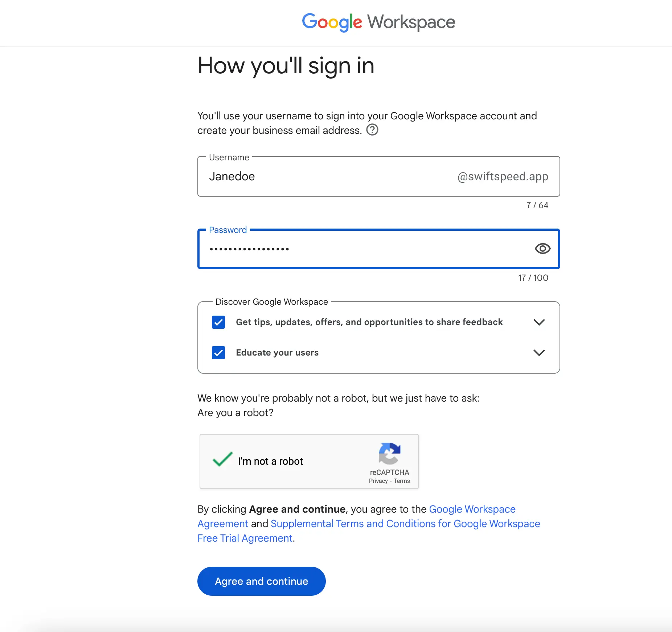Click the '@swiftspeed.app' domain suffix

(x=502, y=177)
